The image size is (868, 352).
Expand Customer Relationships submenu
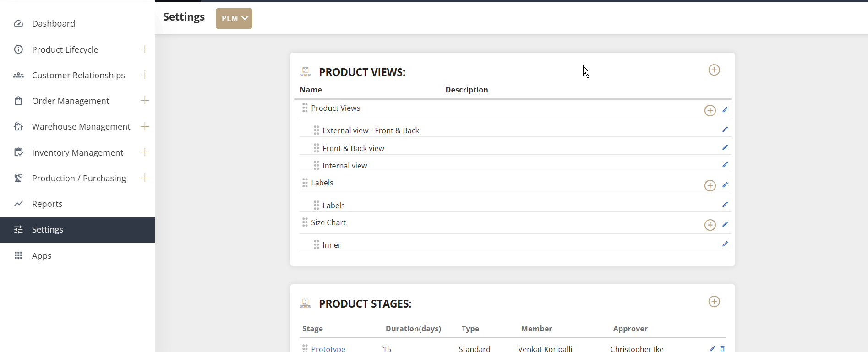coord(145,75)
